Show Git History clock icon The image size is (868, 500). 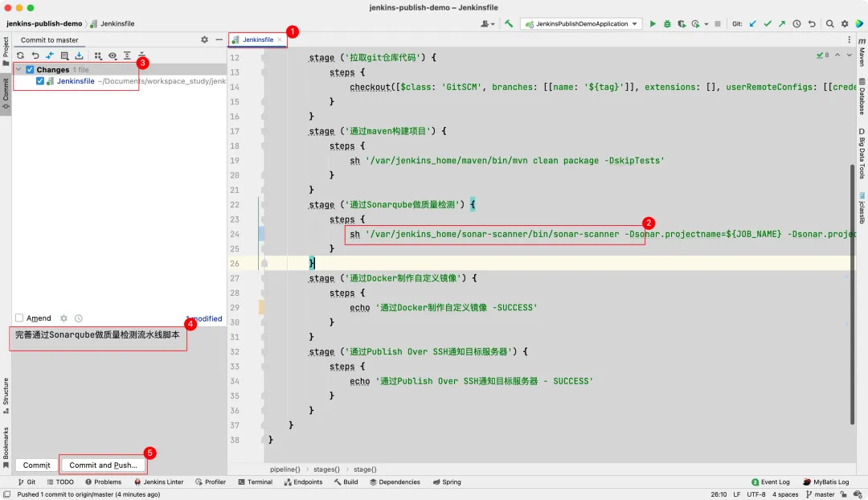pyautogui.click(x=796, y=24)
